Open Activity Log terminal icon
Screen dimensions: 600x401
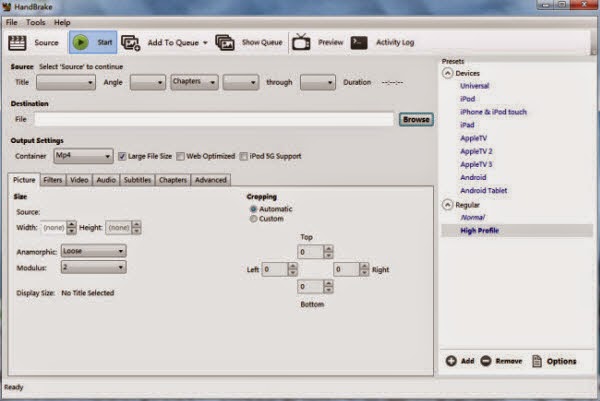tap(359, 42)
